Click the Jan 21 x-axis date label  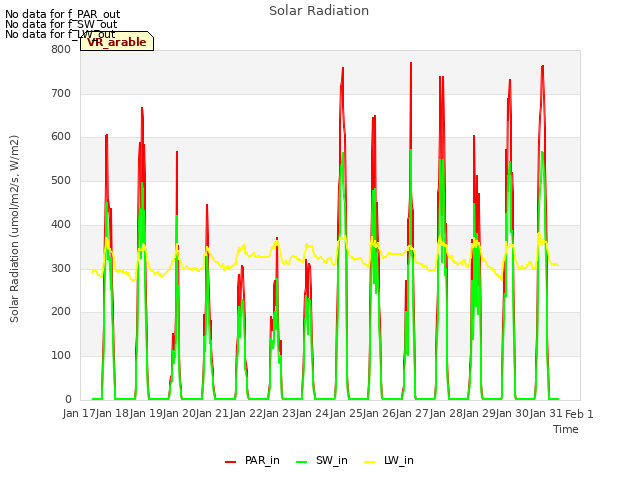[212, 413]
